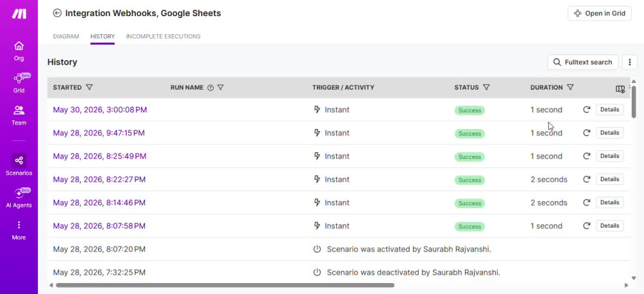The image size is (644, 294).
Task: Go back using the arrow beside scenario title
Action: point(57,13)
